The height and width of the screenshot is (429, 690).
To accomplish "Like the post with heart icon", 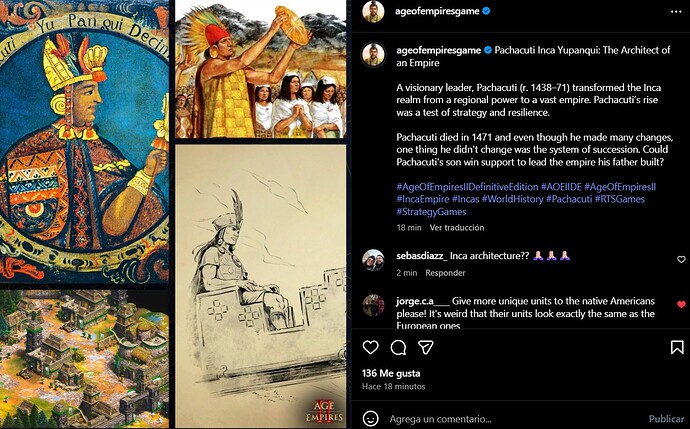I will (371, 347).
